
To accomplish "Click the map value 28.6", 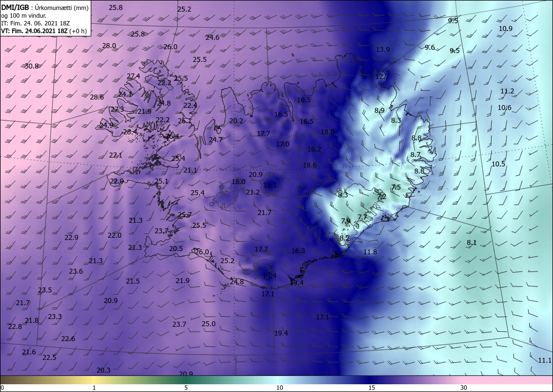I will tap(97, 97).
